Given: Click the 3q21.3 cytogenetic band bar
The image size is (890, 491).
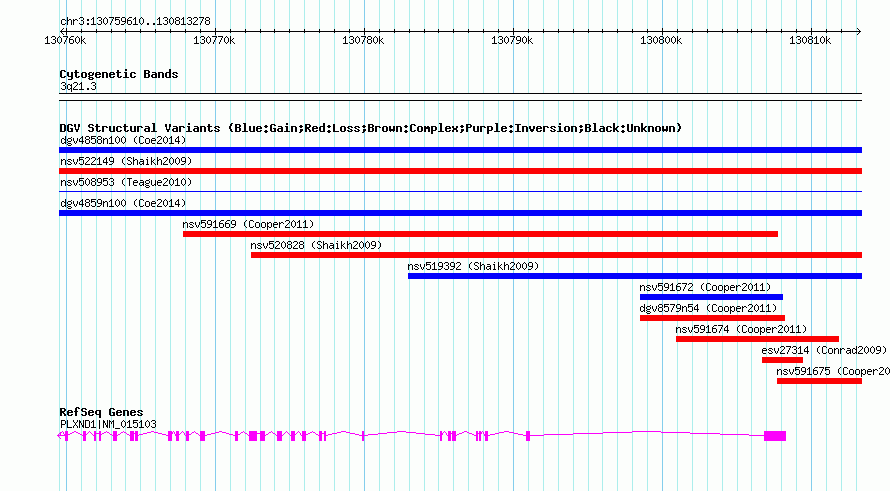Looking at the screenshot, I should (x=460, y=97).
